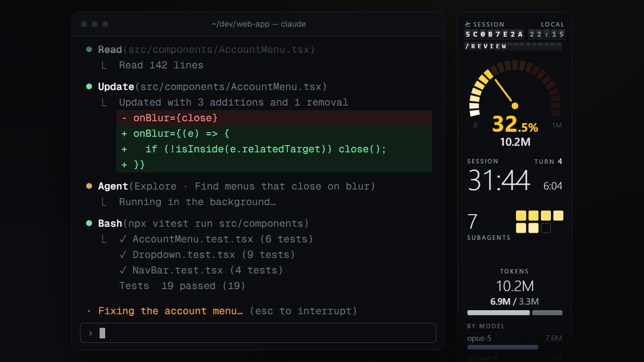The image size is (644, 362).
Task: Click the checkmark next to AccountMenu.test.tsx
Action: click(123, 239)
